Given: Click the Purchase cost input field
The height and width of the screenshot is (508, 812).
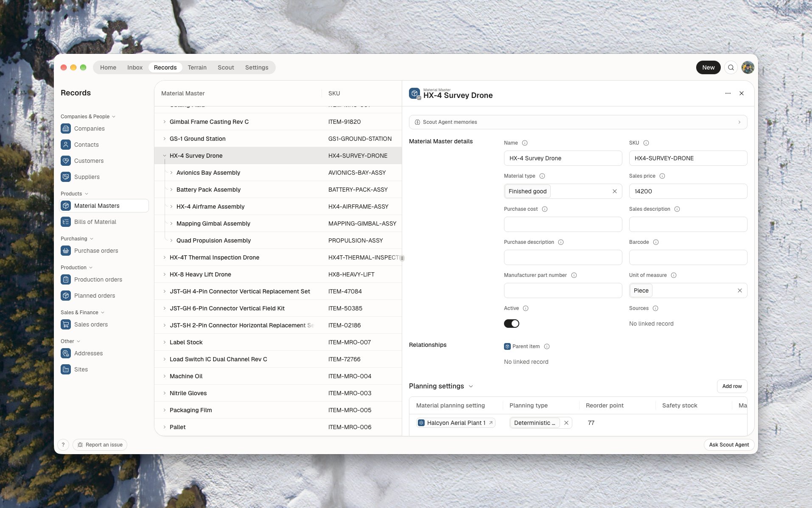Looking at the screenshot, I should point(563,224).
